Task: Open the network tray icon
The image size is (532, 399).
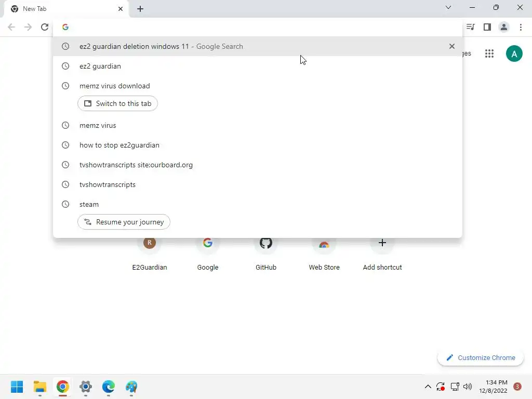Action: 455,387
